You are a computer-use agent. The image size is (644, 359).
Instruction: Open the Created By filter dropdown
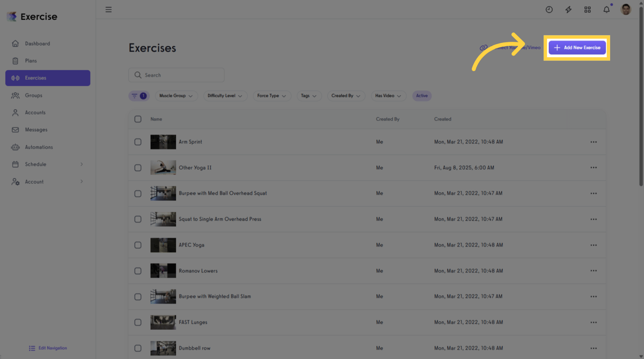346,96
